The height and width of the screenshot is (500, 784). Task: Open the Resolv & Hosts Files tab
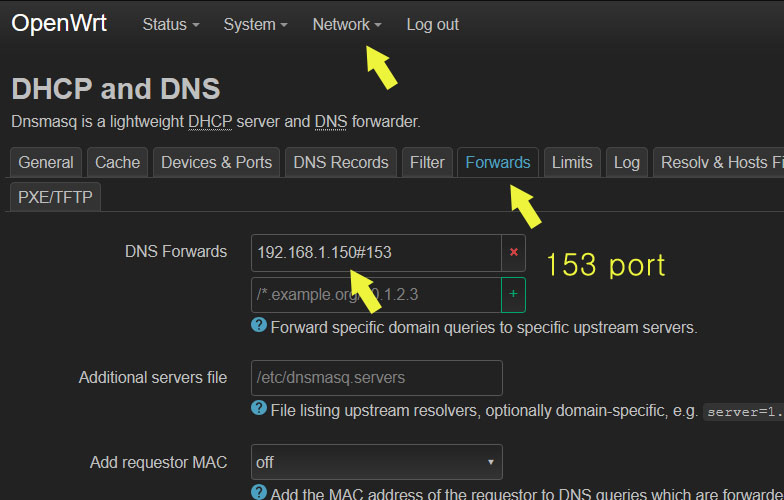[718, 162]
